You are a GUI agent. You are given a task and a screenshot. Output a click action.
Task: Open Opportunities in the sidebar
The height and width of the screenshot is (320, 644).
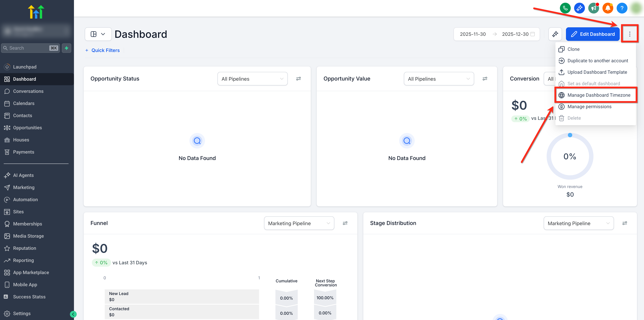(27, 128)
